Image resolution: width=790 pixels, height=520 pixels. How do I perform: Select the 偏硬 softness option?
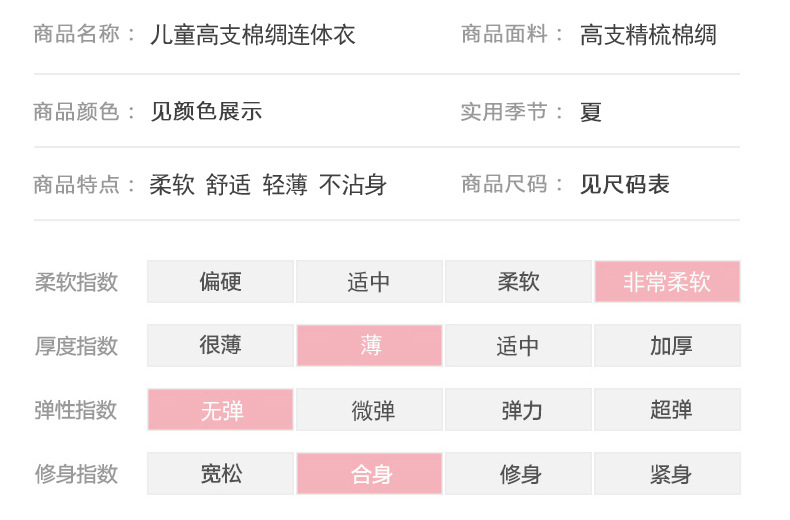coord(220,282)
